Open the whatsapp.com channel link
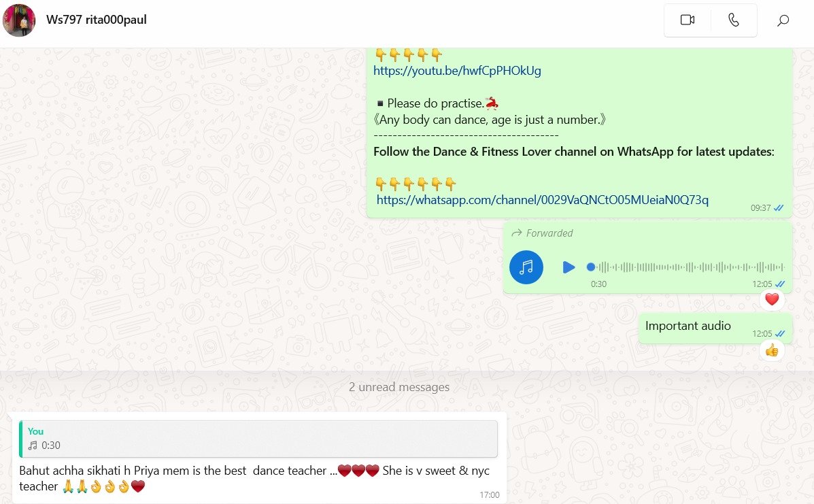 [x=543, y=200]
